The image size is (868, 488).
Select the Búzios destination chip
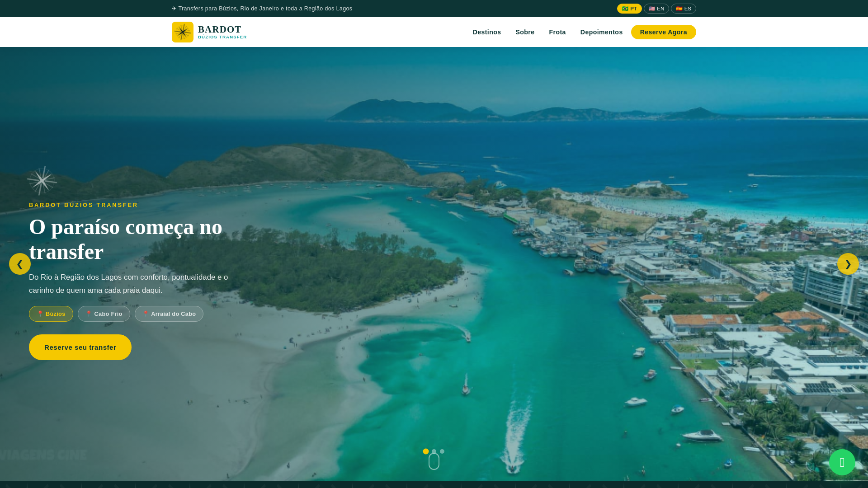tap(51, 314)
